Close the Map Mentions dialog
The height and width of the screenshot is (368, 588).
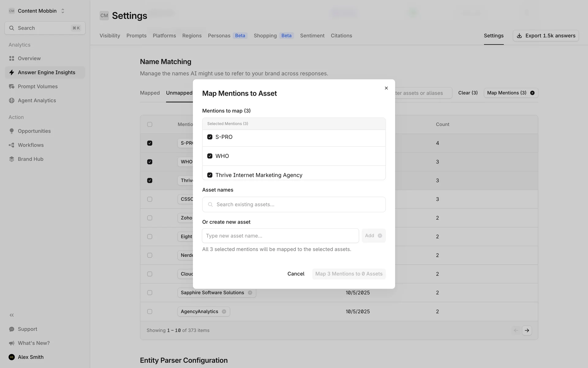pyautogui.click(x=386, y=88)
